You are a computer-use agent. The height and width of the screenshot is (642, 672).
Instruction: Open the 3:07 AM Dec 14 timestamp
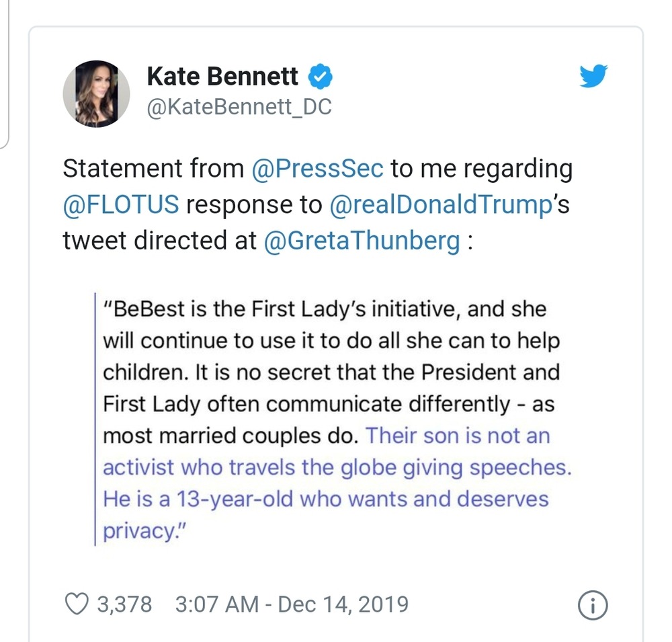291,604
